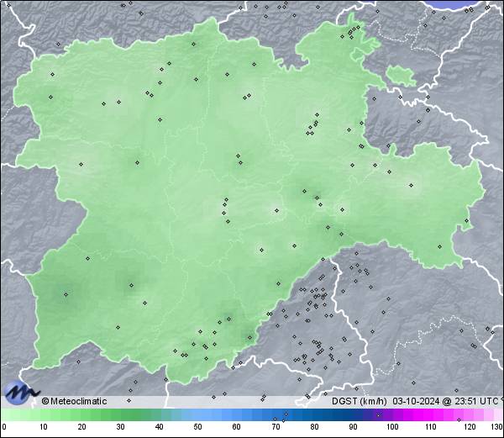Pick the light green color above 10
This screenshot has height=438, width=504.
tap(44, 414)
